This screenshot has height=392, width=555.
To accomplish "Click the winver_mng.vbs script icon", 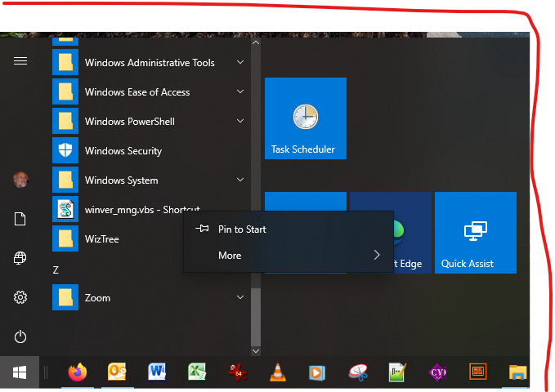I will [65, 209].
